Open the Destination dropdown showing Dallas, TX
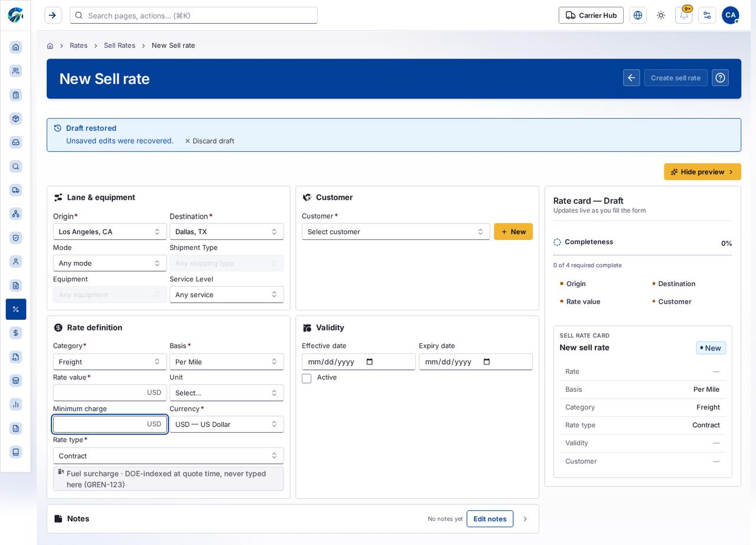This screenshot has height=545, width=756. tap(227, 232)
